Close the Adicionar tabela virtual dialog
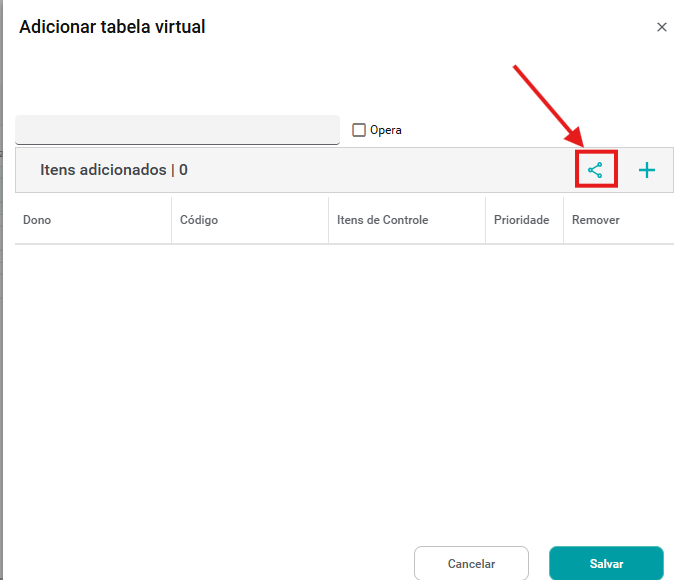The height and width of the screenshot is (580, 683). tap(661, 28)
